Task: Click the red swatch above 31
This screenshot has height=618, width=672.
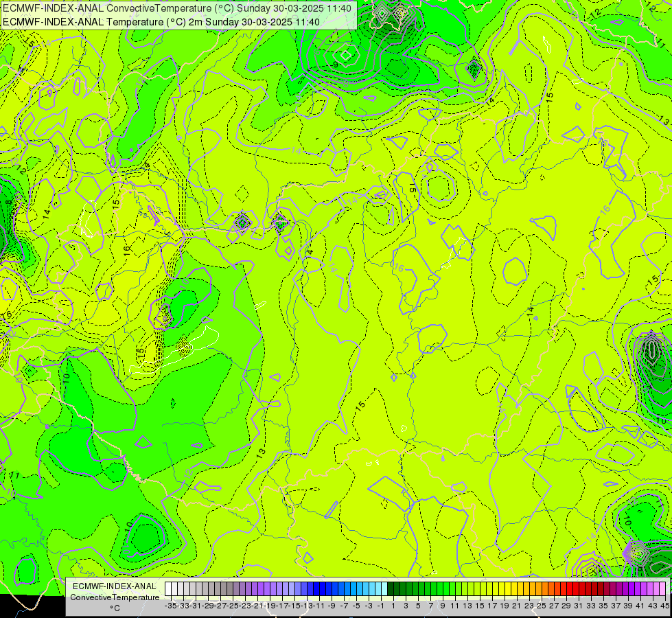Action: 576,589
